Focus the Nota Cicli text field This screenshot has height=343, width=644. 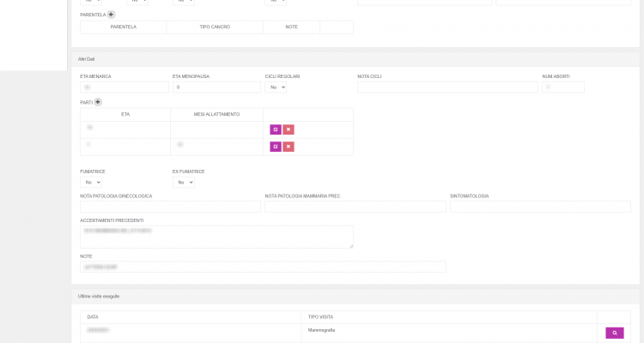point(447,87)
